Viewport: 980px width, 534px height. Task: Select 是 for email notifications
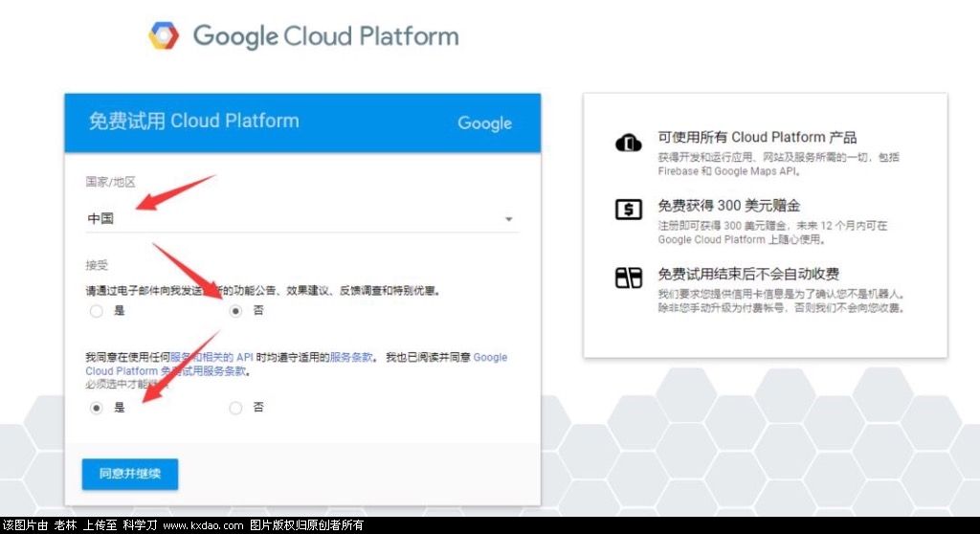[x=97, y=311]
